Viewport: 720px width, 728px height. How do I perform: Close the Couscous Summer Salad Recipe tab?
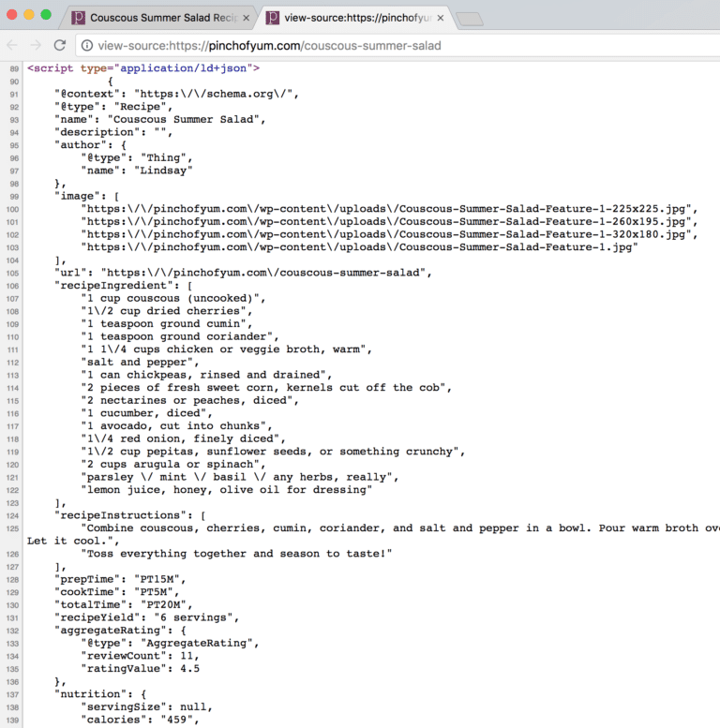click(246, 18)
